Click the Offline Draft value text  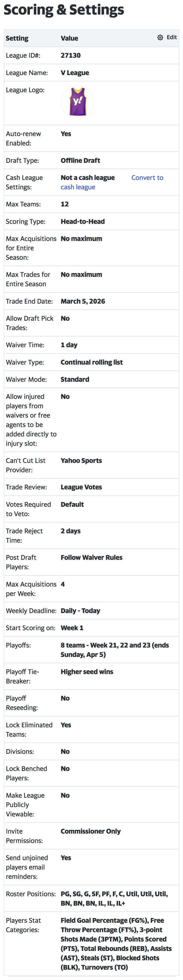80,160
